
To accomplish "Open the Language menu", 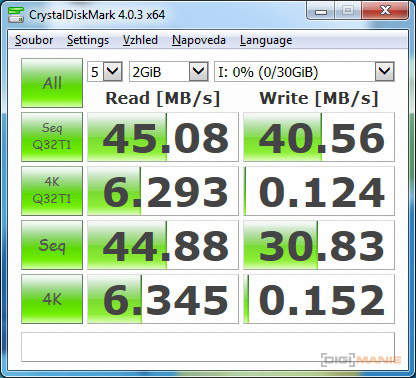I will click(266, 40).
